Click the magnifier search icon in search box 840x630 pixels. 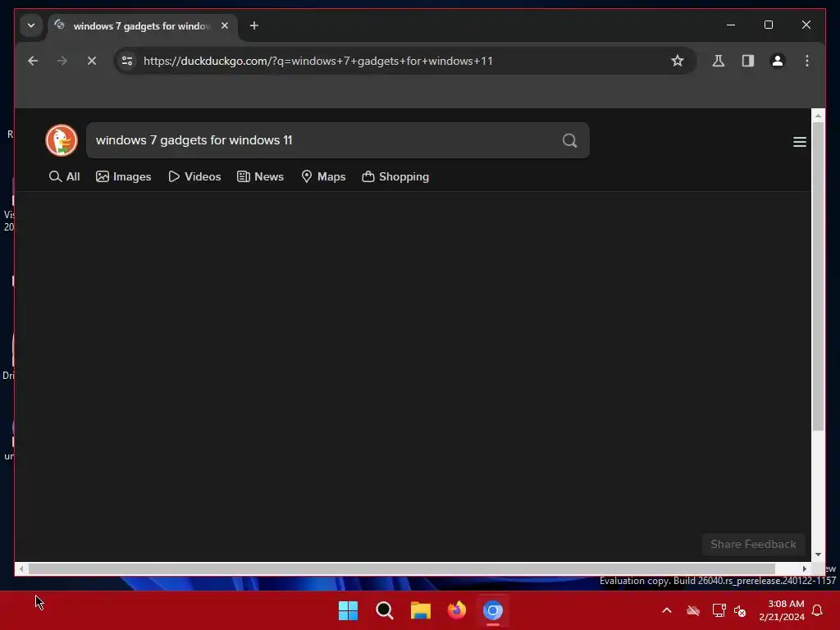(569, 140)
